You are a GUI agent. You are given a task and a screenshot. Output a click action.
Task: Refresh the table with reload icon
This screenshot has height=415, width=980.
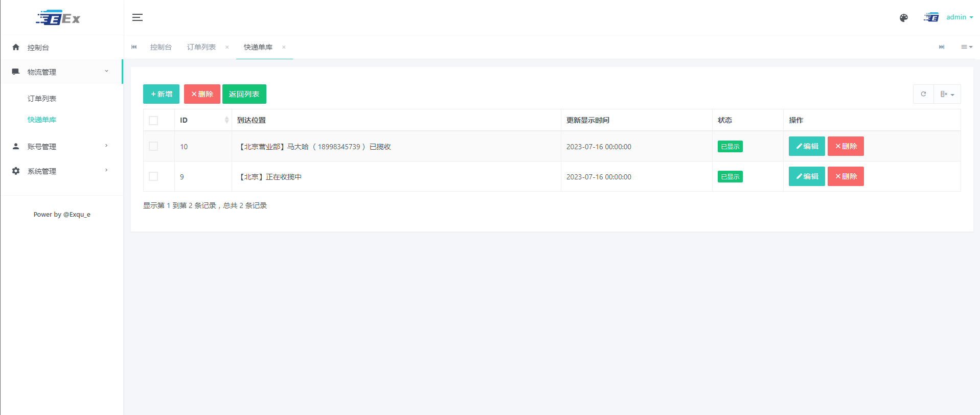(923, 94)
